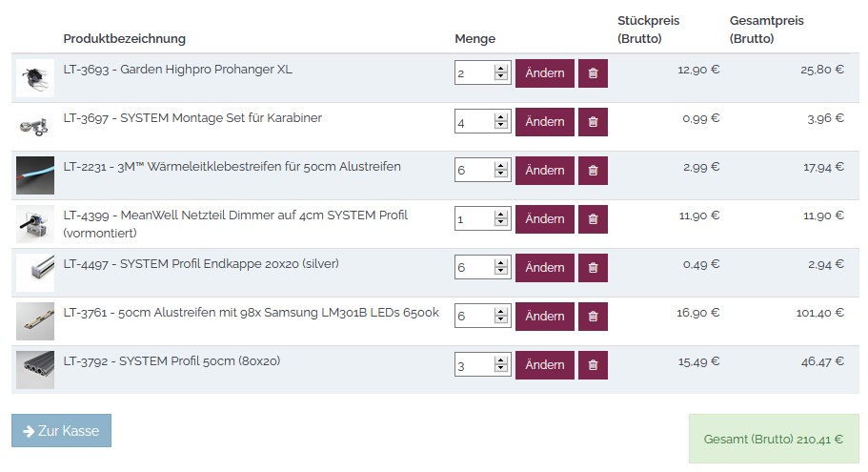Focus quantity field for SYSTEM Profil Endkappe
Viewport: 868px width, 472px height.
(x=474, y=268)
